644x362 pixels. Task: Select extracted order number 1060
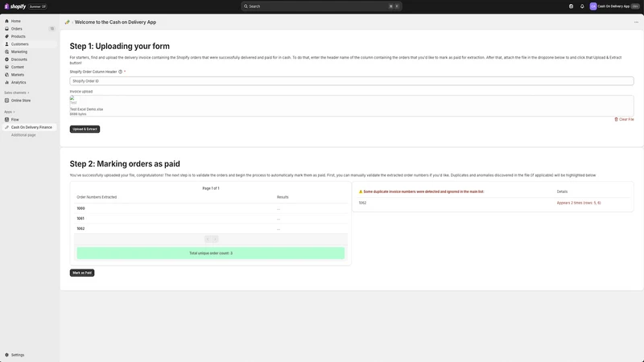click(80, 208)
